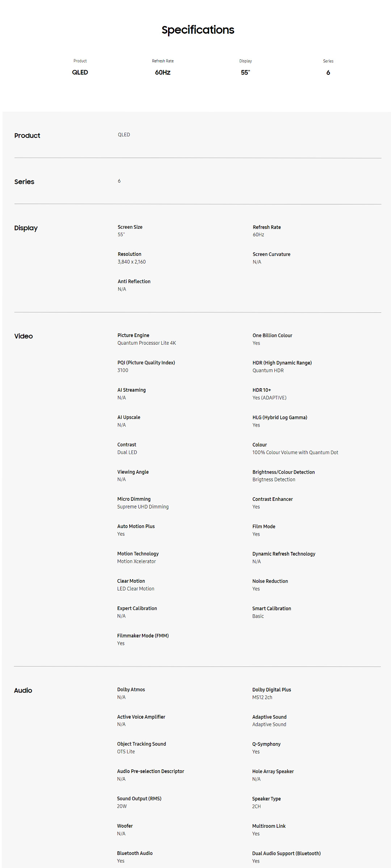The width and height of the screenshot is (391, 868).
Task: Select the Display section heading
Action: click(x=26, y=228)
